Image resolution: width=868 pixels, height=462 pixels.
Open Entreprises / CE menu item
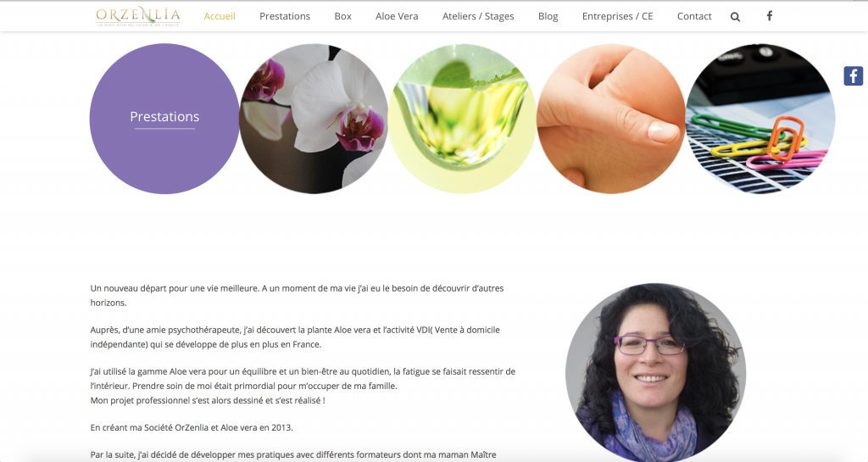618,16
